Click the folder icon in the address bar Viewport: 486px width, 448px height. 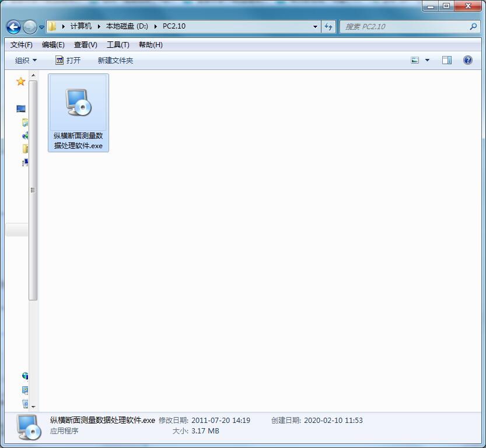tap(52, 26)
